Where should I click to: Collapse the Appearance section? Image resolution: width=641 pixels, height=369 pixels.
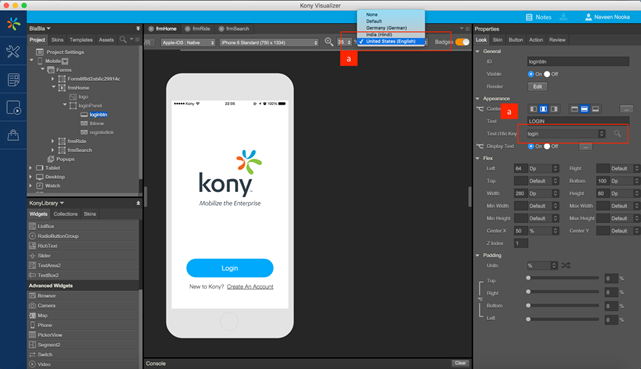[477, 98]
